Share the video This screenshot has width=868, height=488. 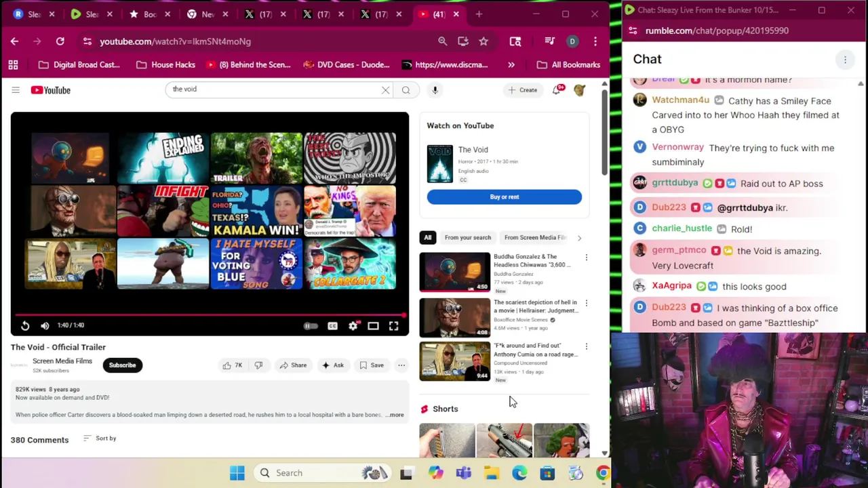click(x=293, y=365)
